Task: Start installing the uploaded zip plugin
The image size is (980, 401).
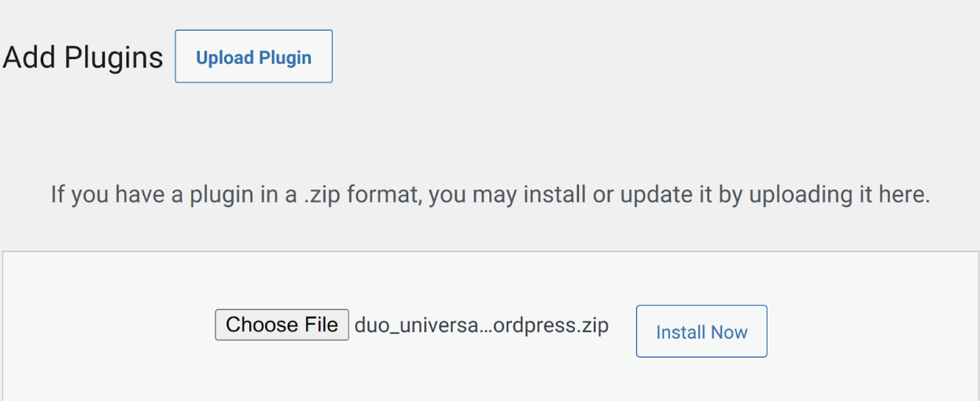Action: [701, 332]
